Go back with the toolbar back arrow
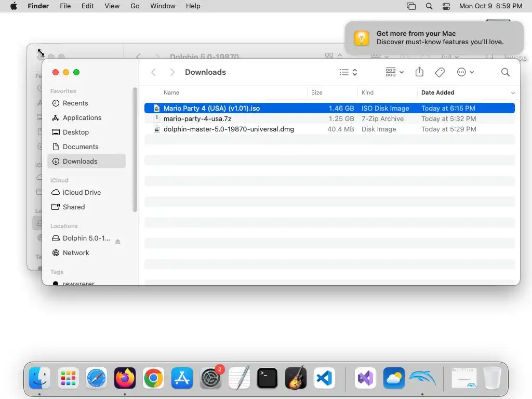532x399 pixels. click(x=153, y=72)
